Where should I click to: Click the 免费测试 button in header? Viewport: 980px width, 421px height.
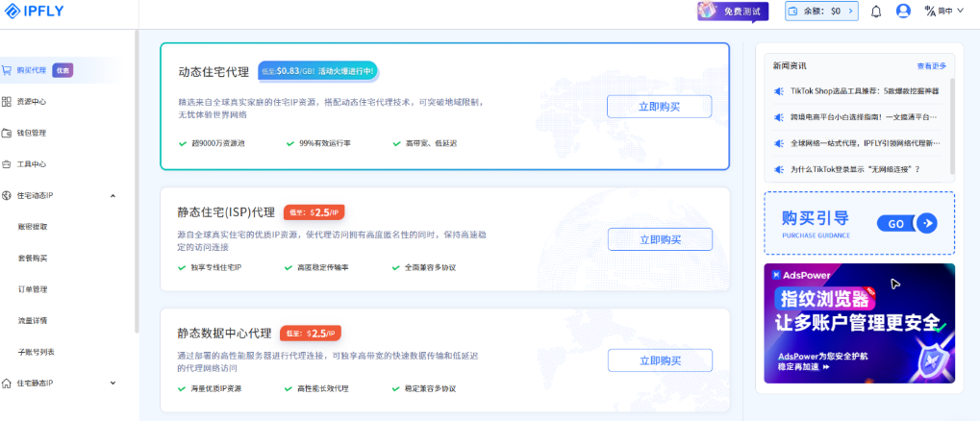pos(733,12)
